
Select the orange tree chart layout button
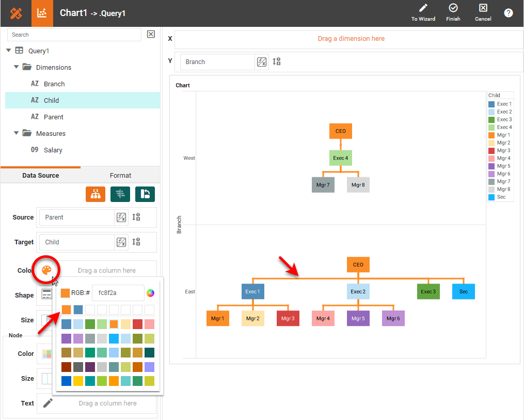point(96,194)
